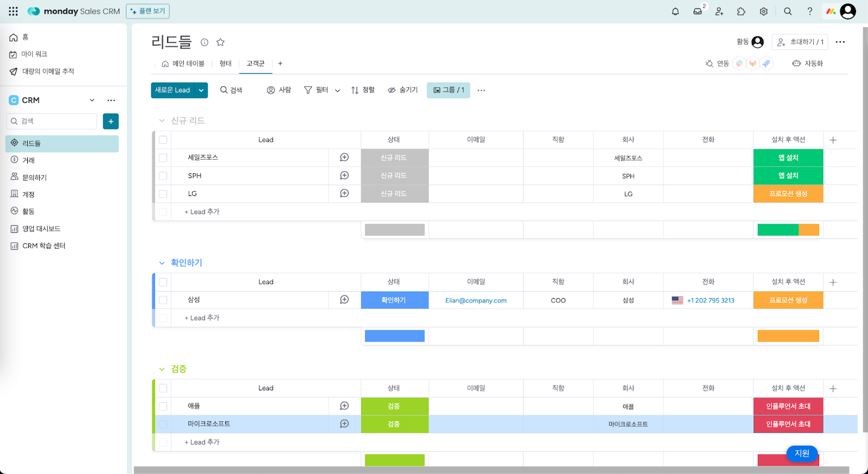Click the 지원 support button

pos(802,453)
